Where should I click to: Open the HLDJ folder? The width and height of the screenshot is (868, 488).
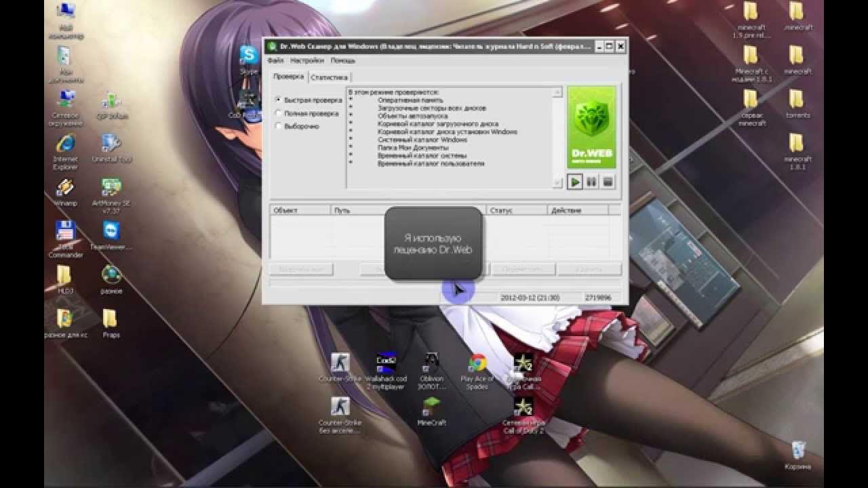(64, 280)
